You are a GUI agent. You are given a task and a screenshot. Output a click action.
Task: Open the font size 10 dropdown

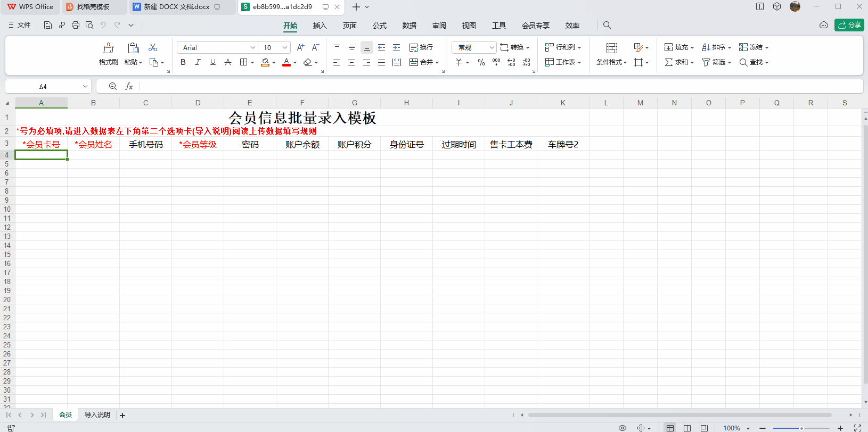pyautogui.click(x=285, y=47)
